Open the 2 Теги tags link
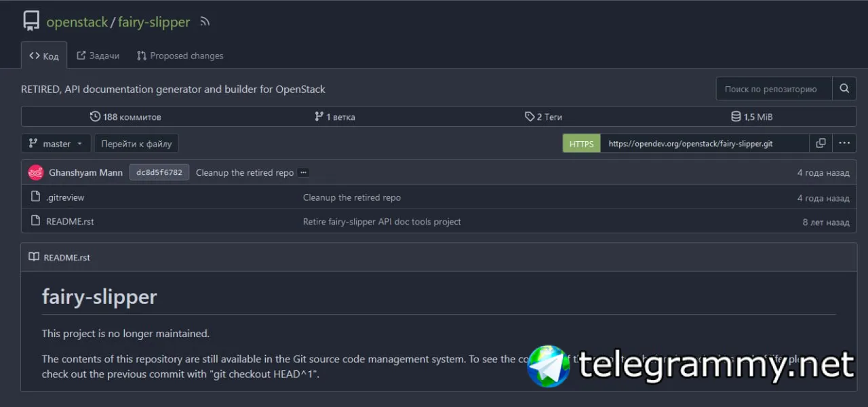 pyautogui.click(x=544, y=117)
